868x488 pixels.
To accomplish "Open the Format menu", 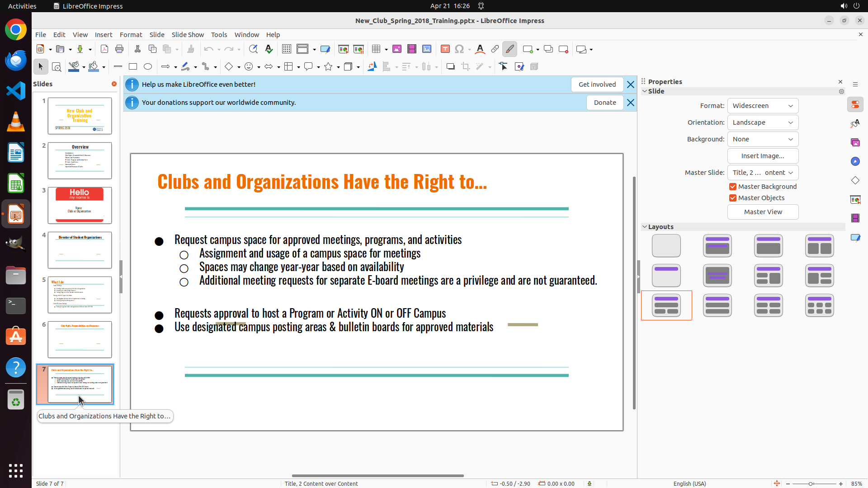I will pyautogui.click(x=131, y=35).
